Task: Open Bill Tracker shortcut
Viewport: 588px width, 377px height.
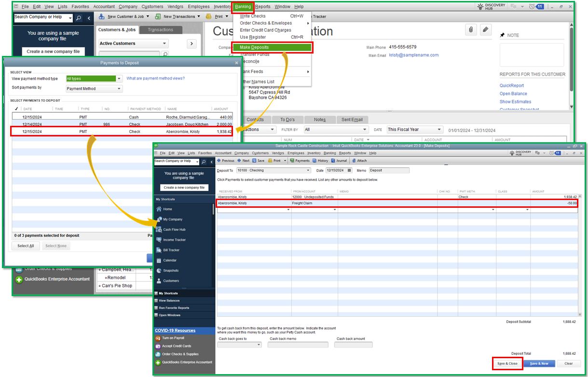Action: pyautogui.click(x=168, y=250)
